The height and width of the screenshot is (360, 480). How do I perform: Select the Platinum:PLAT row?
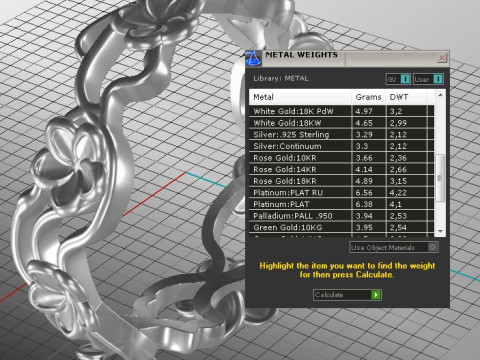pos(341,204)
